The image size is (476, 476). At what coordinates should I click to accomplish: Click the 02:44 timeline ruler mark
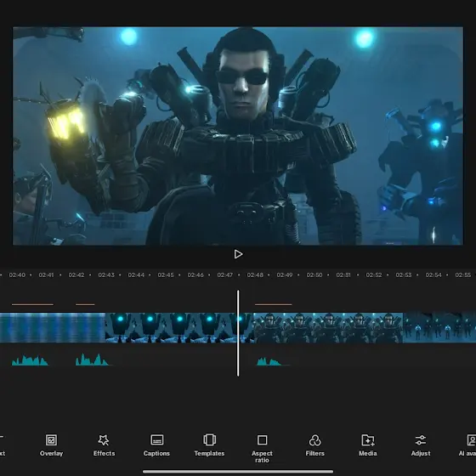coord(136,275)
